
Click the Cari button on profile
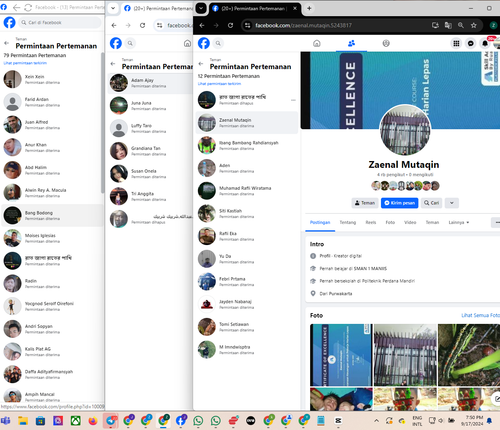pyautogui.click(x=431, y=203)
